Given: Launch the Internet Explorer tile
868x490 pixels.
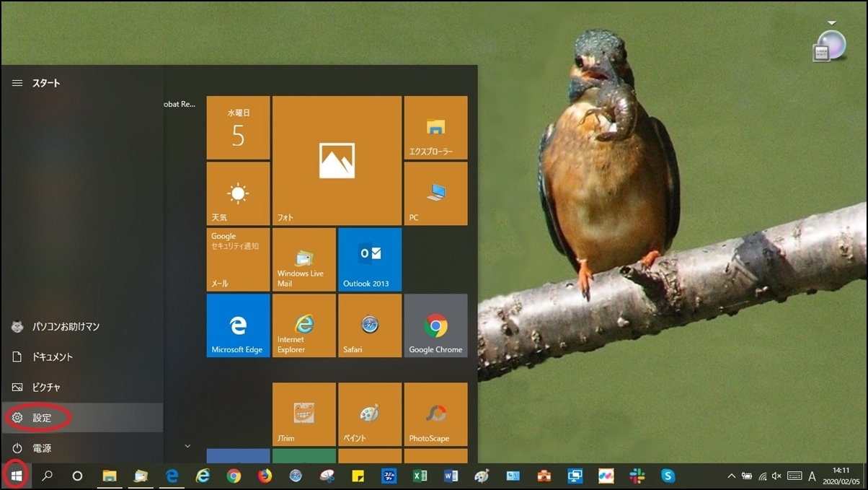Looking at the screenshot, I should [x=304, y=325].
